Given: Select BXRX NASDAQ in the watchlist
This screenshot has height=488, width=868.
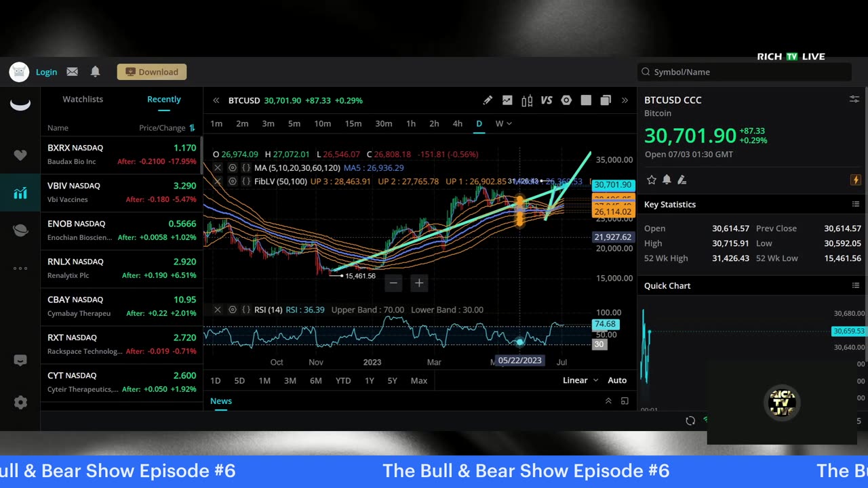Looking at the screenshot, I should tap(121, 155).
